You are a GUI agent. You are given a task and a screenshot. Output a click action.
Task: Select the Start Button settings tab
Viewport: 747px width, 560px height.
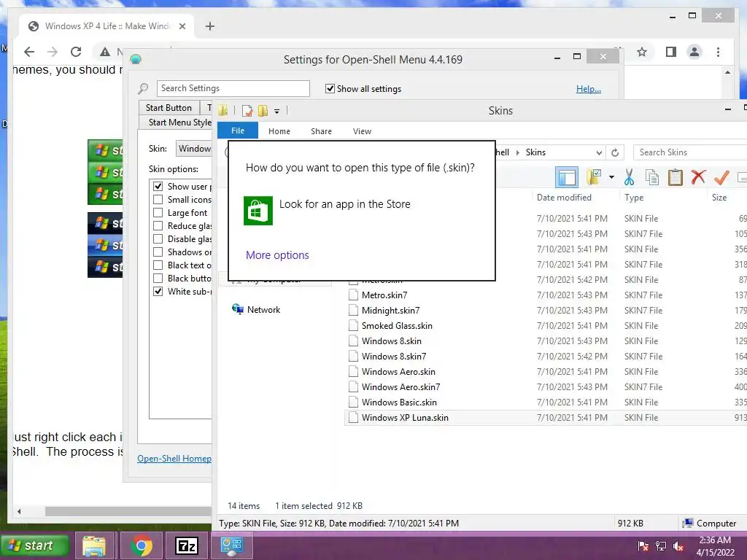[169, 108]
